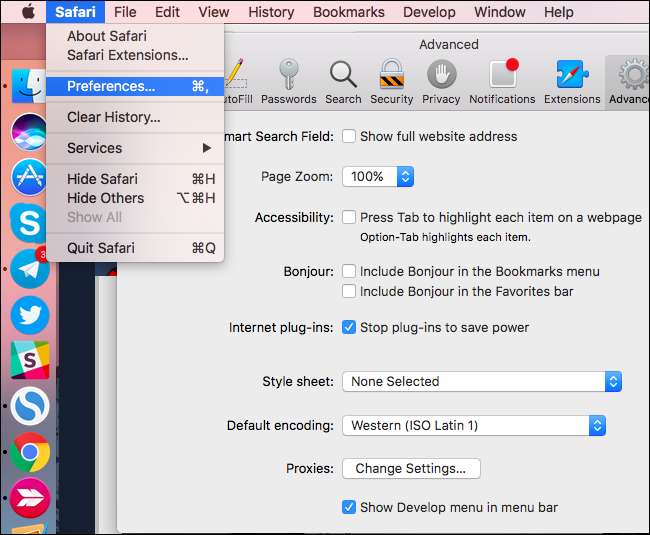Check Include Bonjour in the Bookmarks menu

point(349,271)
